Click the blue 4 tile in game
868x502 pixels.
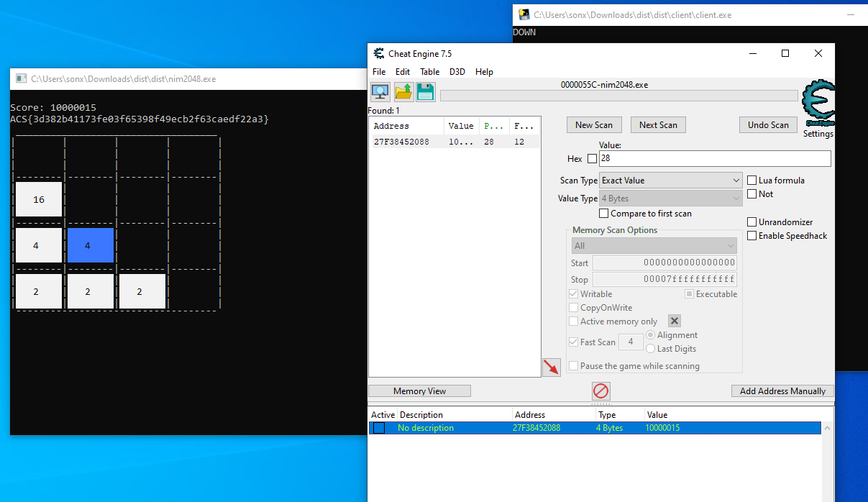[x=91, y=245]
